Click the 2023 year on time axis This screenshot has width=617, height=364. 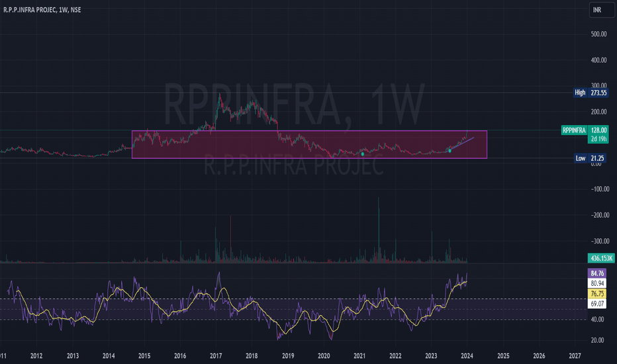point(431,356)
